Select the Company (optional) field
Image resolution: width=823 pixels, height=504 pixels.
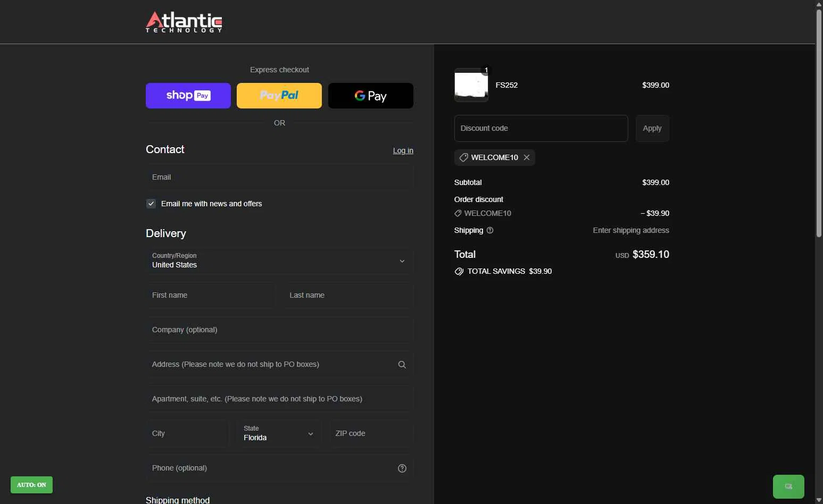point(279,330)
